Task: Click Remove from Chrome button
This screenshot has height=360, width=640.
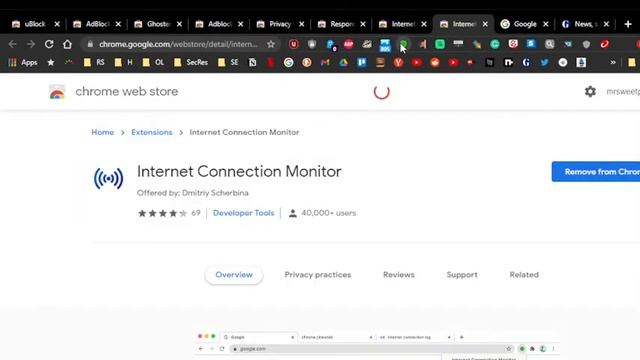Action: (x=596, y=172)
